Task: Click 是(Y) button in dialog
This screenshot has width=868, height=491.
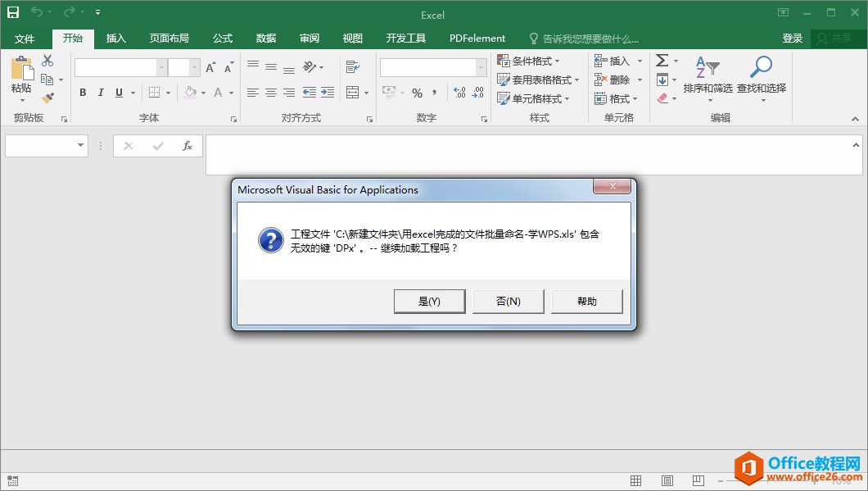Action: pos(430,301)
